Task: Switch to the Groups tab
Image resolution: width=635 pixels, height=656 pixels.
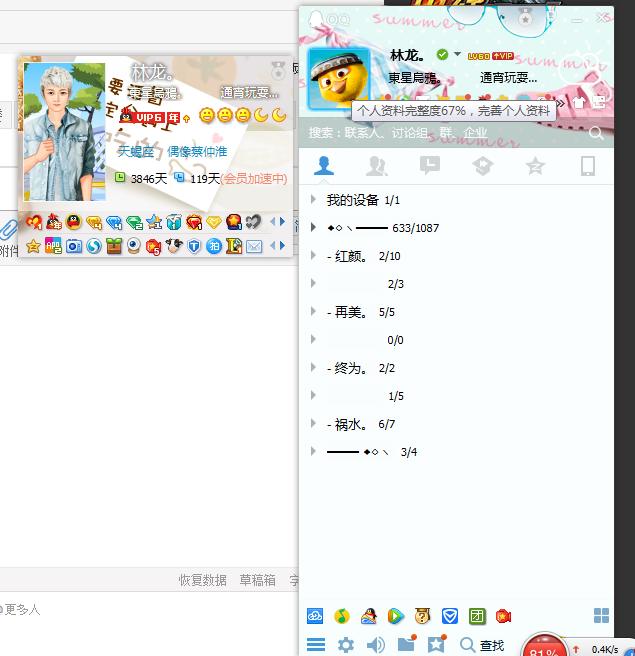Action: [x=376, y=166]
